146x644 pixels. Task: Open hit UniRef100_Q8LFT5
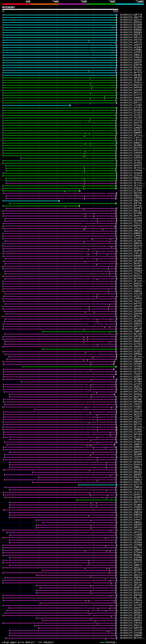pos(131,17)
